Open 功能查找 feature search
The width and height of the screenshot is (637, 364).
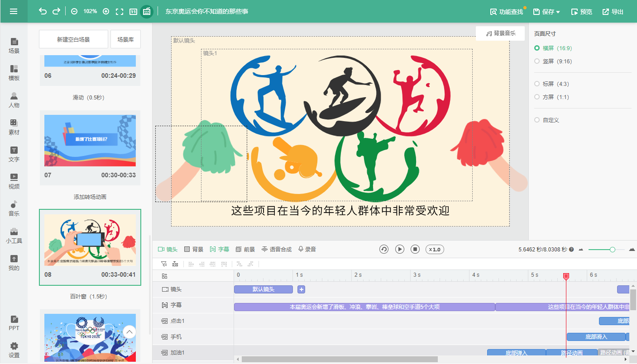point(507,12)
